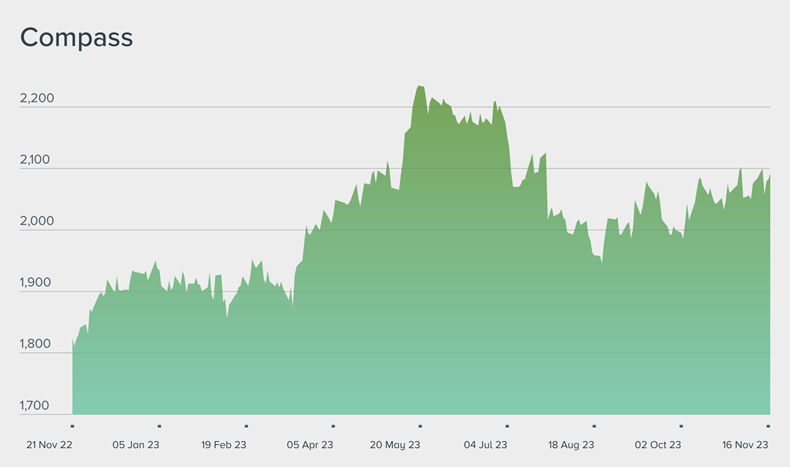The width and height of the screenshot is (790, 467).
Task: Select the 18 Aug 23 date label
Action: coord(571,444)
